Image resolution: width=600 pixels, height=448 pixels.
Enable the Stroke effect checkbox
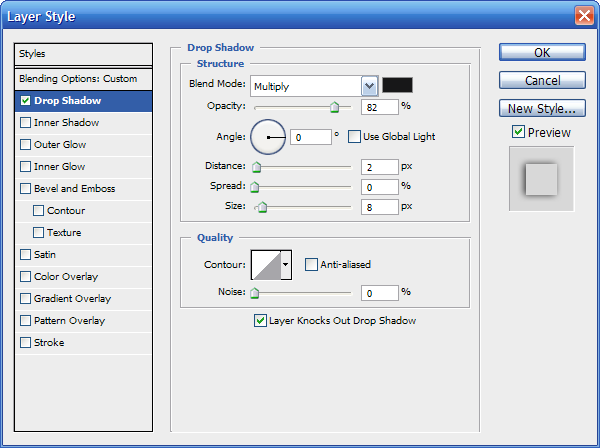click(25, 343)
